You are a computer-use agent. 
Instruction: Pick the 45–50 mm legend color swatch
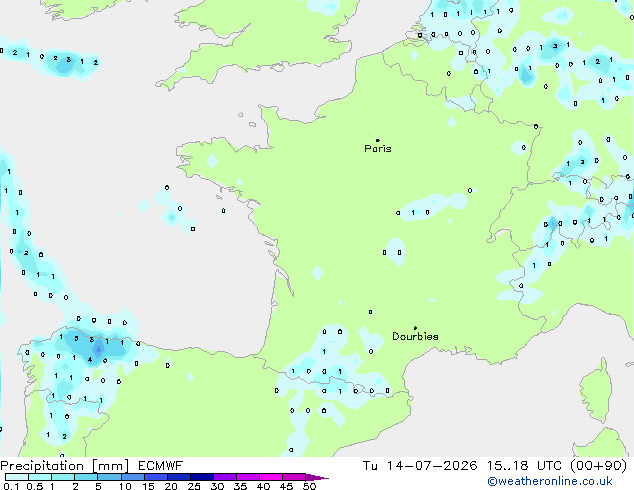pyautogui.click(x=294, y=477)
